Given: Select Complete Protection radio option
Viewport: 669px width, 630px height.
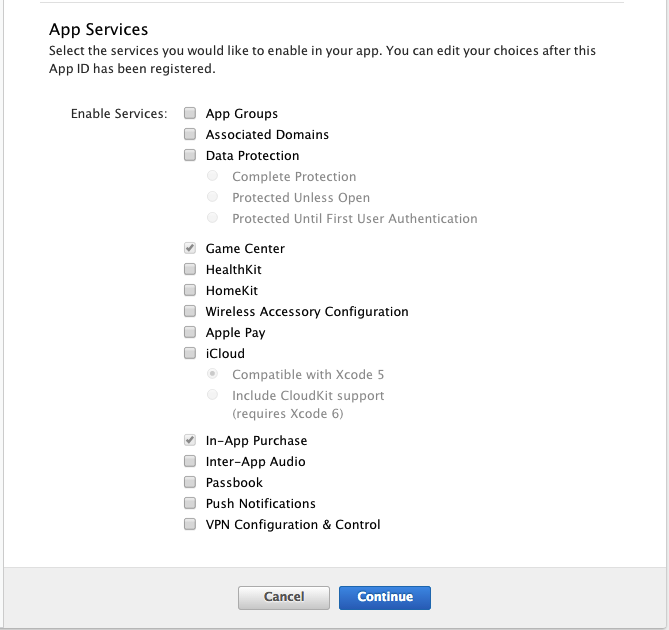Looking at the screenshot, I should (x=212, y=176).
